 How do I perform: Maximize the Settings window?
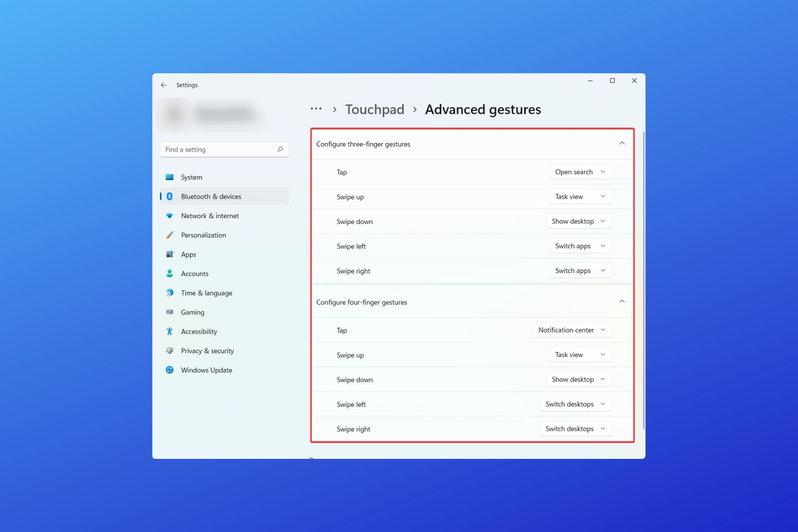coord(612,81)
